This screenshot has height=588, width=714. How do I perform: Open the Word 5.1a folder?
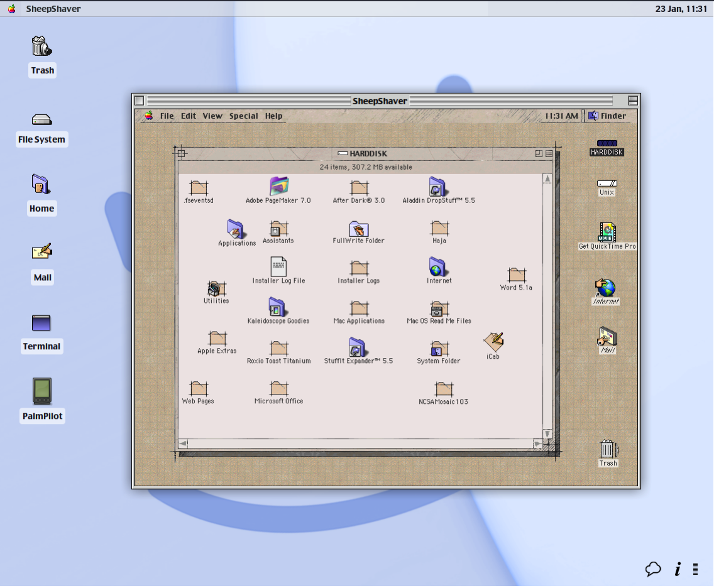click(517, 275)
